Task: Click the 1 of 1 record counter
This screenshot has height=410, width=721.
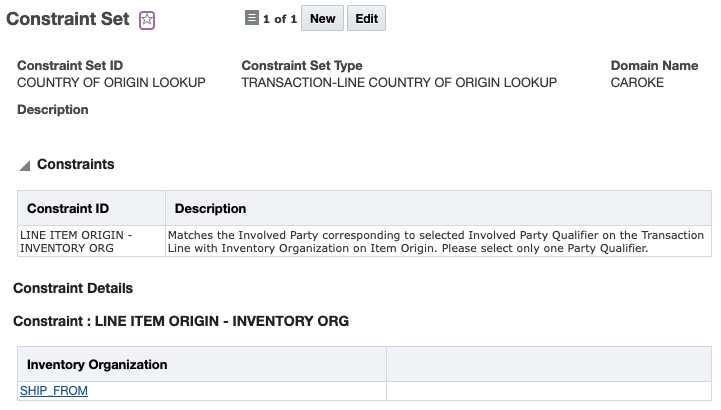Action: pyautogui.click(x=280, y=19)
